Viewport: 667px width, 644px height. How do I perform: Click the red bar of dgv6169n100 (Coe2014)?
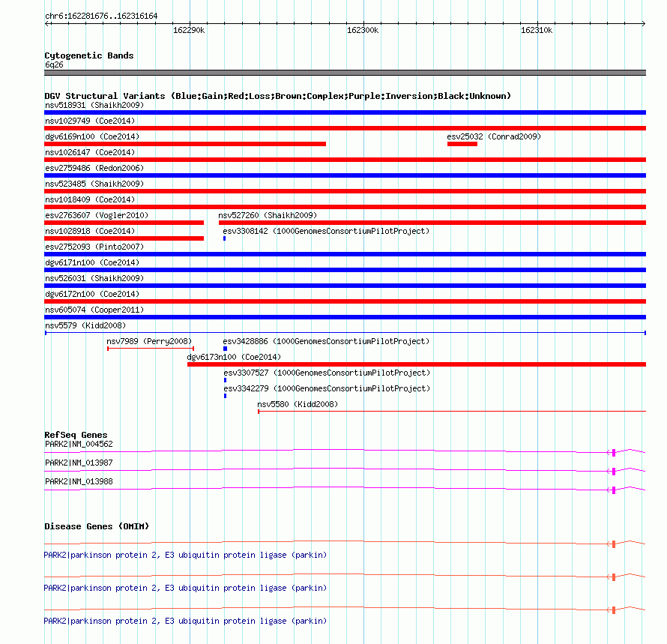(185, 144)
